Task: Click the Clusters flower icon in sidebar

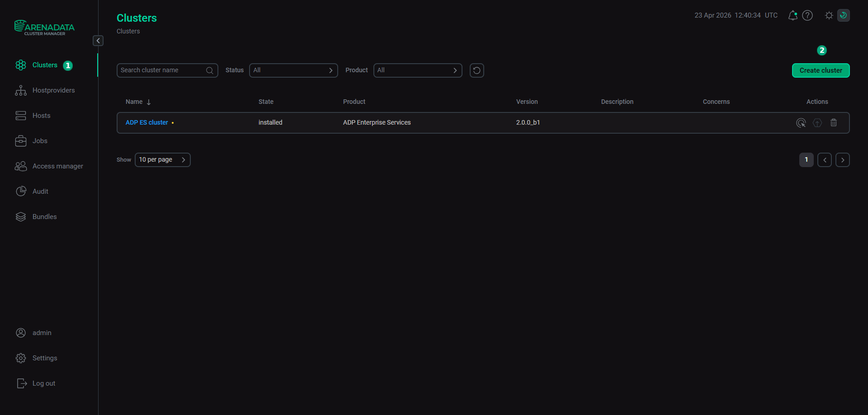Action: tap(21, 65)
